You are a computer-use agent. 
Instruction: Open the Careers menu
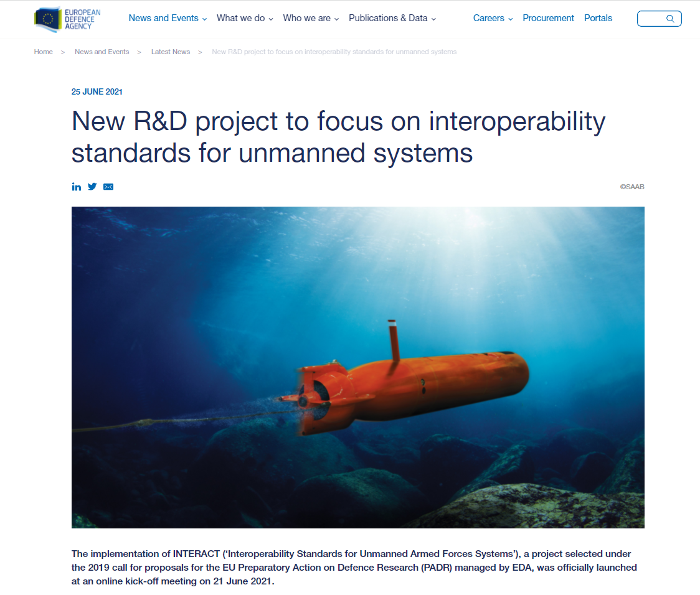(x=488, y=18)
